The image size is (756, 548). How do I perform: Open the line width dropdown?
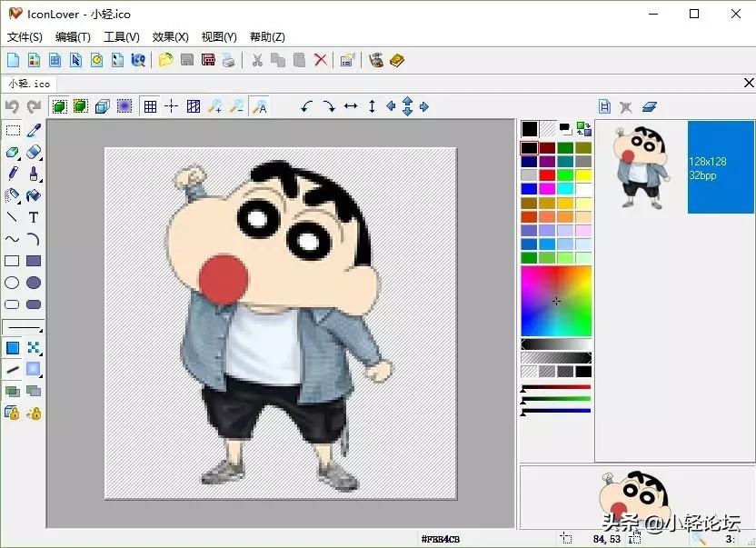23,327
